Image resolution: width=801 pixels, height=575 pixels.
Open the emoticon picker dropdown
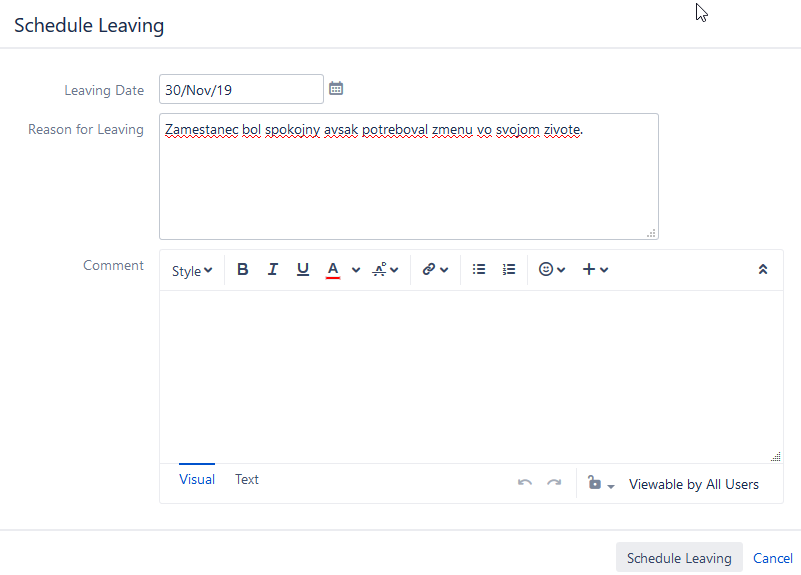click(x=552, y=270)
